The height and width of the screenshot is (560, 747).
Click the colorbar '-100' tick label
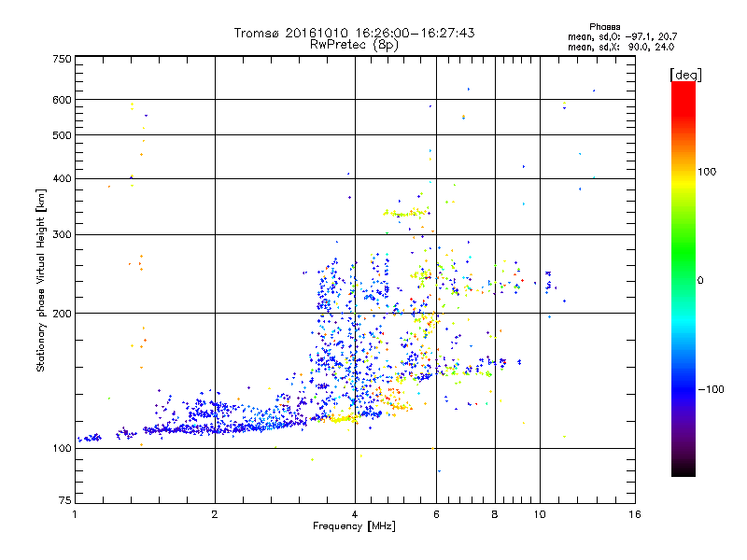pyautogui.click(x=711, y=389)
